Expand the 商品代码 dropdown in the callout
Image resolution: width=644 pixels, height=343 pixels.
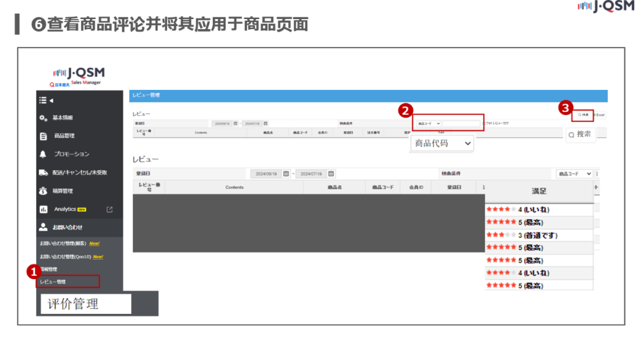tap(441, 144)
